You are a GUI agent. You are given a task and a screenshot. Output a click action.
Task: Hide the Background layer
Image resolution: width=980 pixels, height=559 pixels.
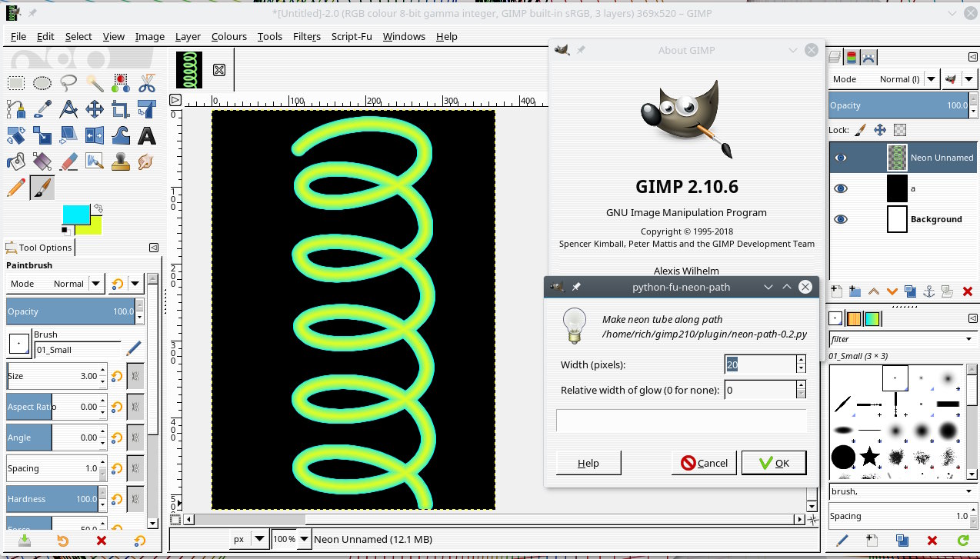(x=841, y=219)
